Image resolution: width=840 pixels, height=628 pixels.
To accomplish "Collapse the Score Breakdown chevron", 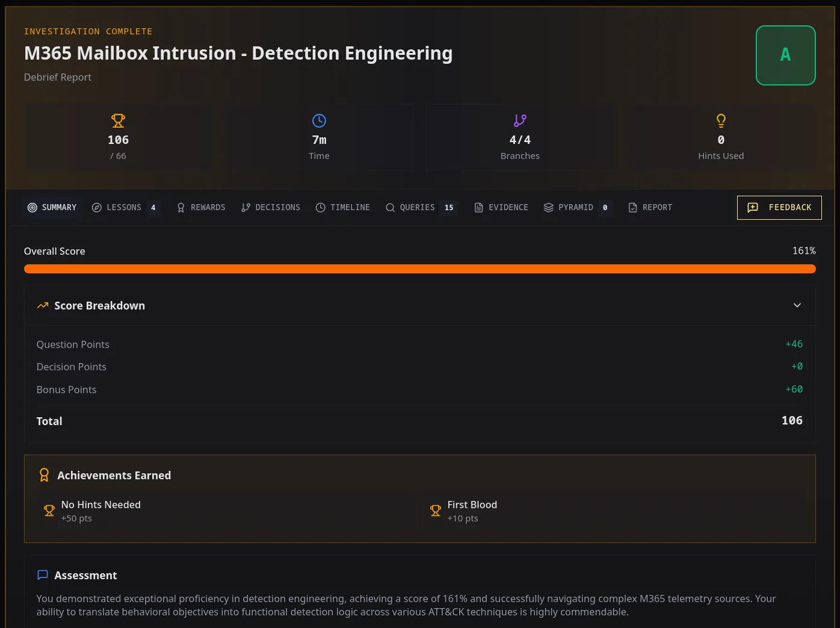I will point(797,305).
